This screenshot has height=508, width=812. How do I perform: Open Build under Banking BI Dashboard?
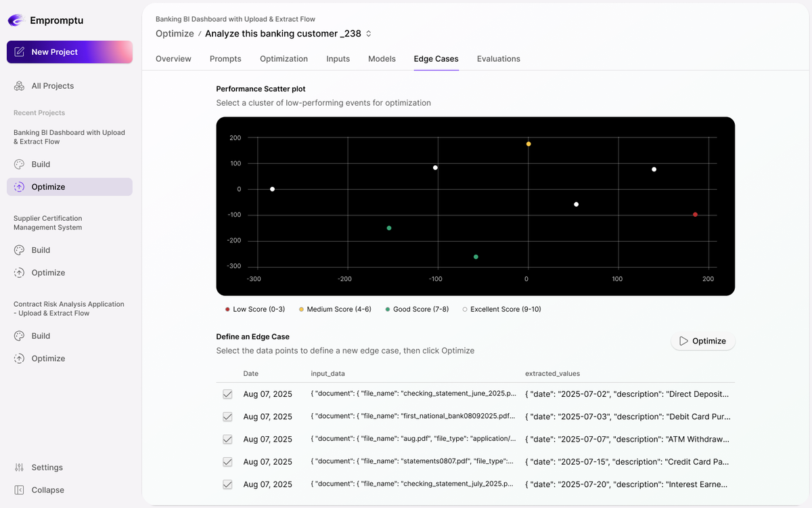pos(41,165)
